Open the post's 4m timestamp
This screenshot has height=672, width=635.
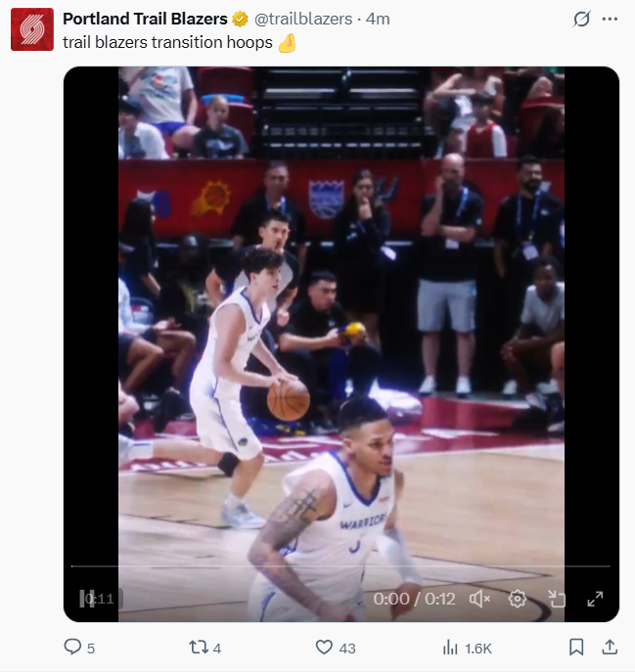pyautogui.click(x=379, y=19)
